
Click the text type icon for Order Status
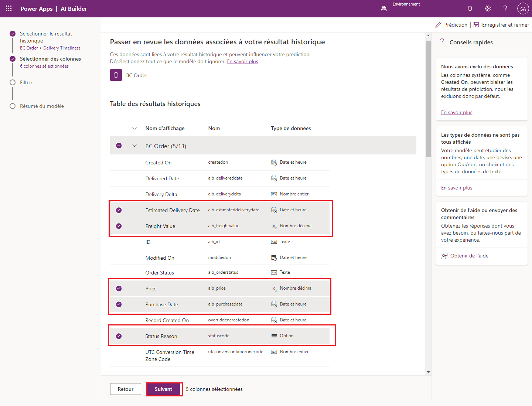tap(274, 272)
